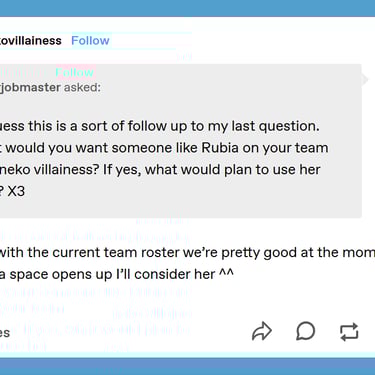Viewport: 375px width, 375px height.
Task: Click the 'neko villainess?' question line
Action: coord(160,170)
